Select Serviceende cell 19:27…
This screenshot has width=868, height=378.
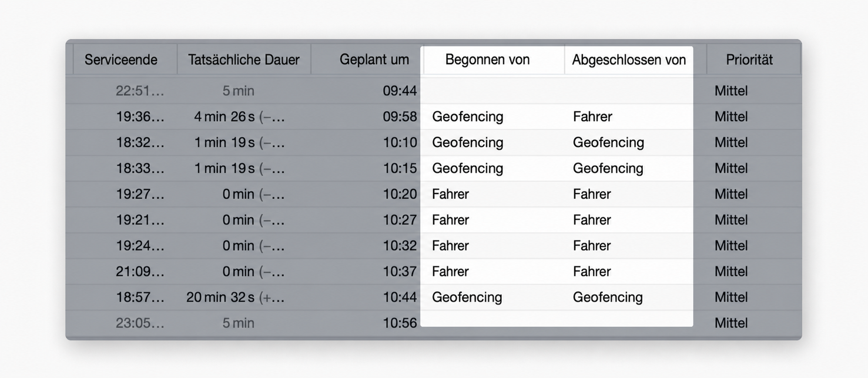tap(140, 194)
